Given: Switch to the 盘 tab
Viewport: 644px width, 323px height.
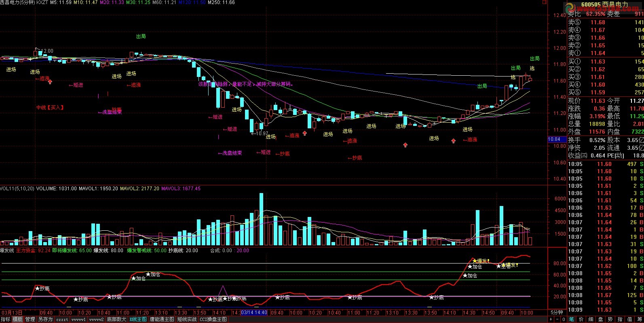Looking at the screenshot, I should pyautogui.click(x=601, y=319).
